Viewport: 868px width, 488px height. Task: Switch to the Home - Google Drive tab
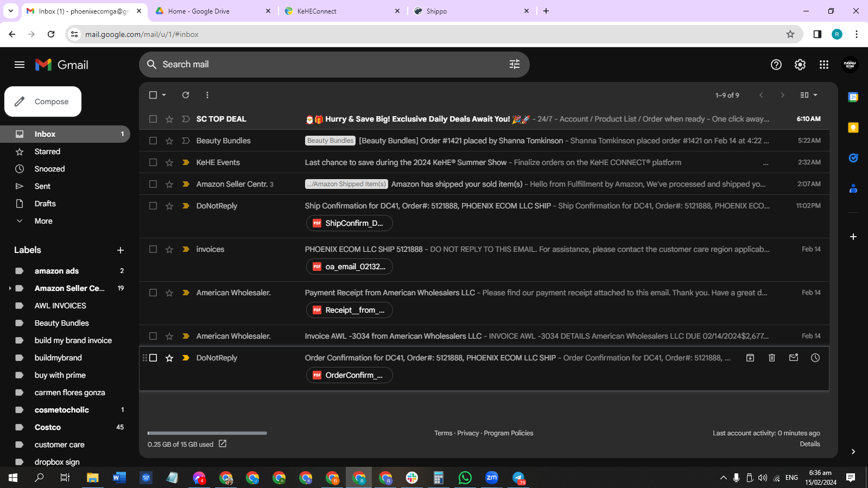coord(213,11)
